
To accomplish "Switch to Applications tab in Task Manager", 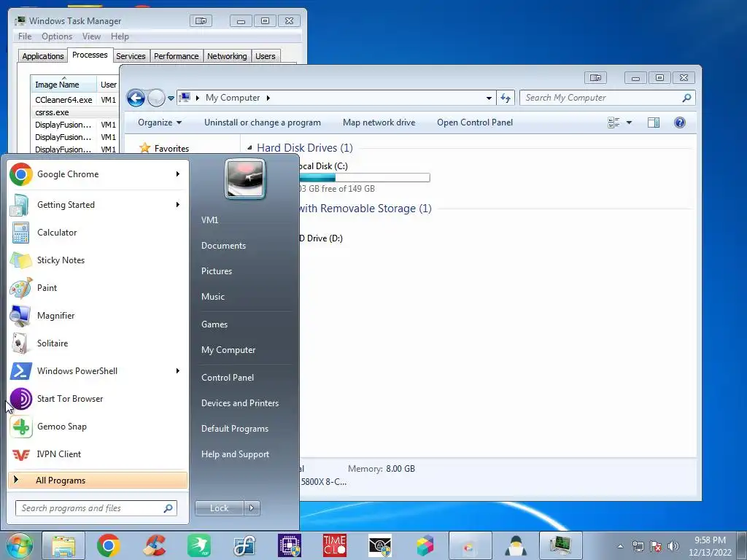I will [43, 56].
